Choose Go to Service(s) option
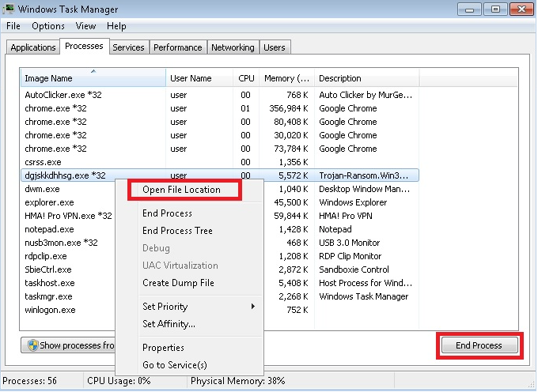Image resolution: width=538 pixels, height=392 pixels. 174,365
